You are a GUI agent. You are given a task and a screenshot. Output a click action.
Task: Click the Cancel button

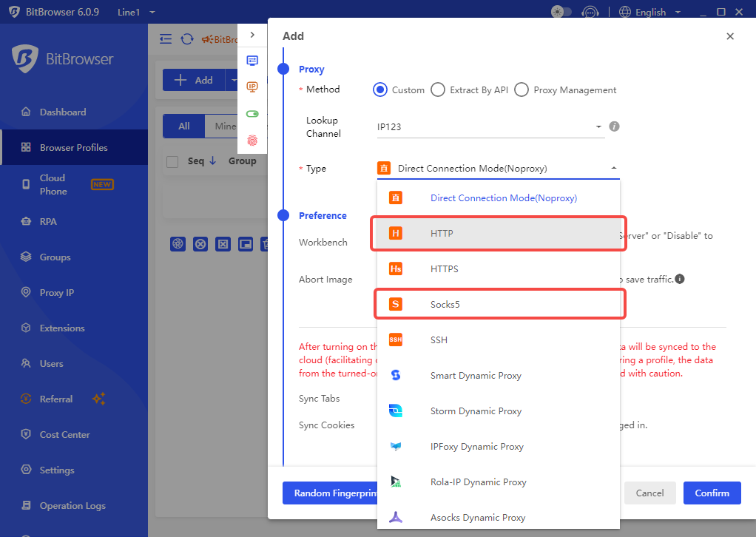649,493
